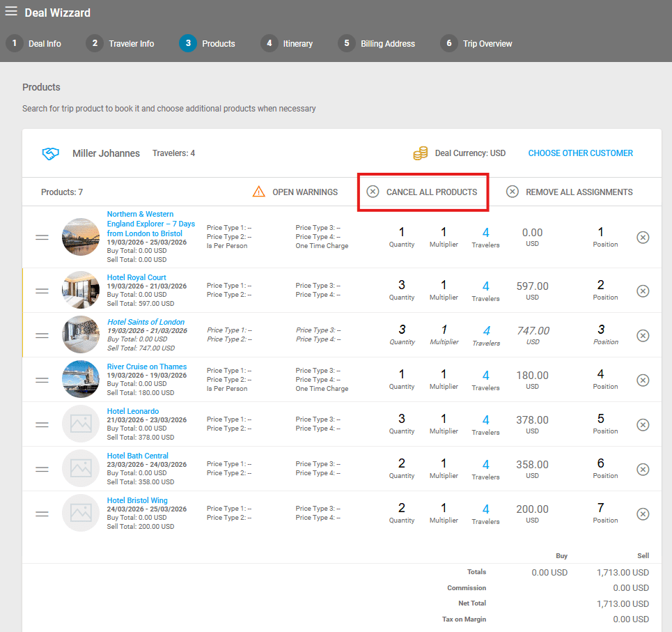Switch to the Itinerary step
The width and height of the screenshot is (672, 632).
pyautogui.click(x=287, y=43)
